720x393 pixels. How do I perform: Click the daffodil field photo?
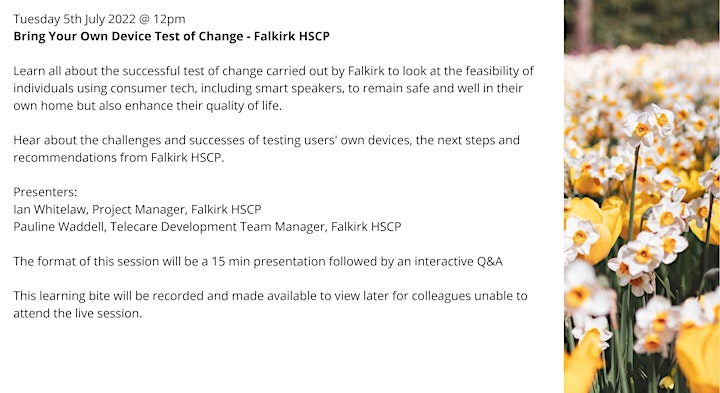coord(641,196)
